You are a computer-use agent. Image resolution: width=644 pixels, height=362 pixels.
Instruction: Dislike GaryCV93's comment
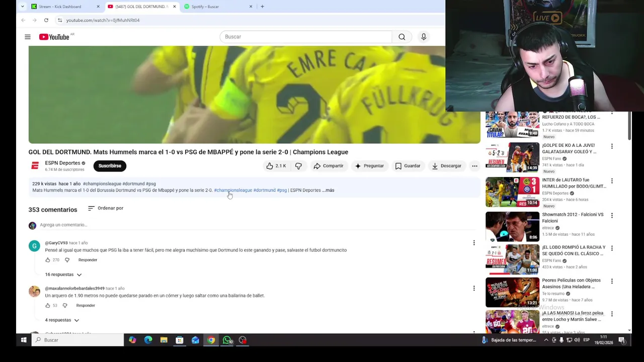(x=67, y=260)
